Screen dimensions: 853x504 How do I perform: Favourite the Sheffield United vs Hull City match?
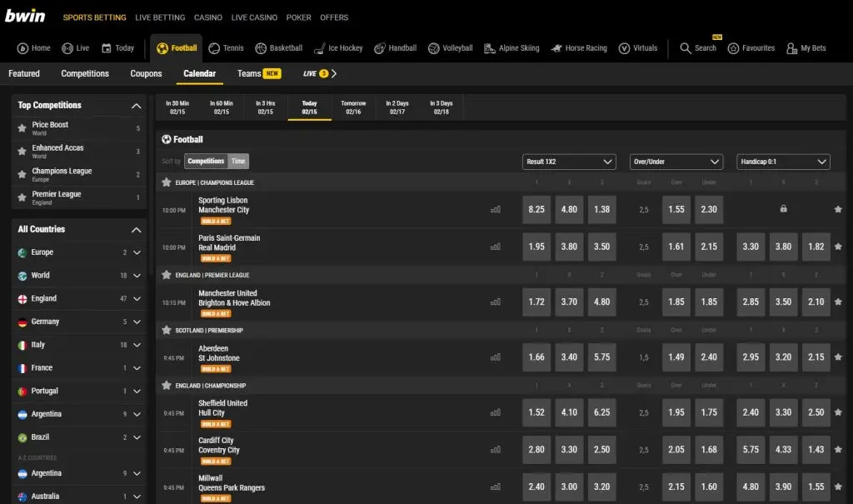click(838, 412)
